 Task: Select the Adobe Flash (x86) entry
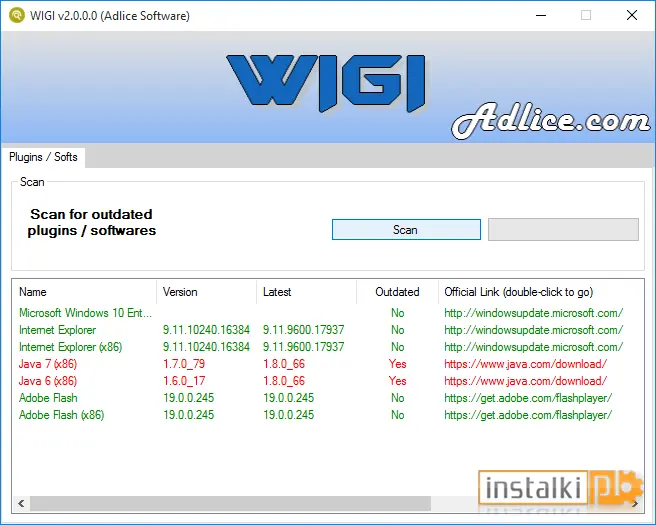(x=62, y=415)
